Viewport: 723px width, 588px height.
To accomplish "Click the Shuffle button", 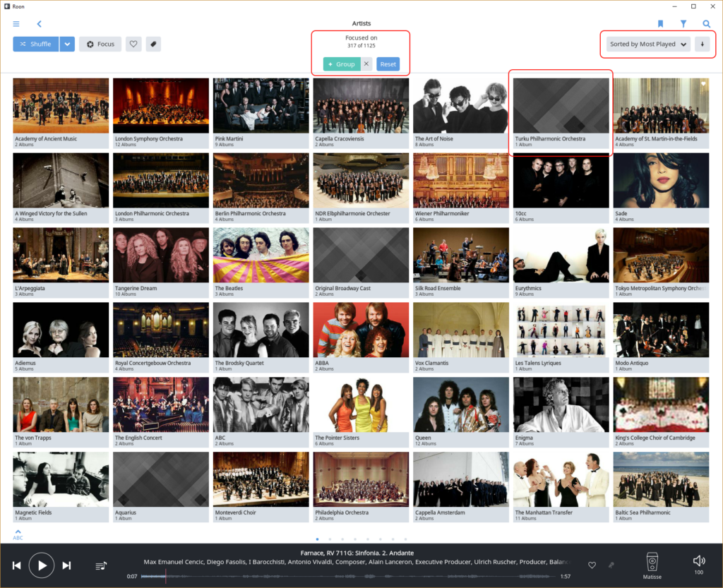I will click(x=35, y=44).
